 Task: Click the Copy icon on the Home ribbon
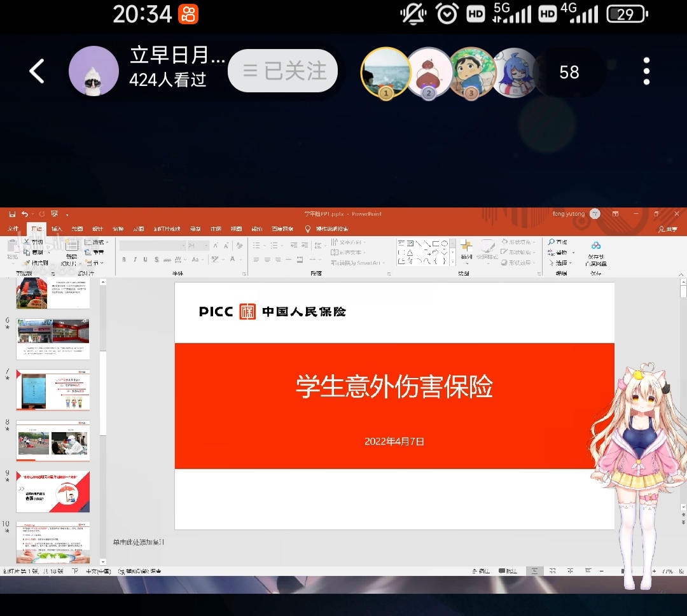click(28, 252)
